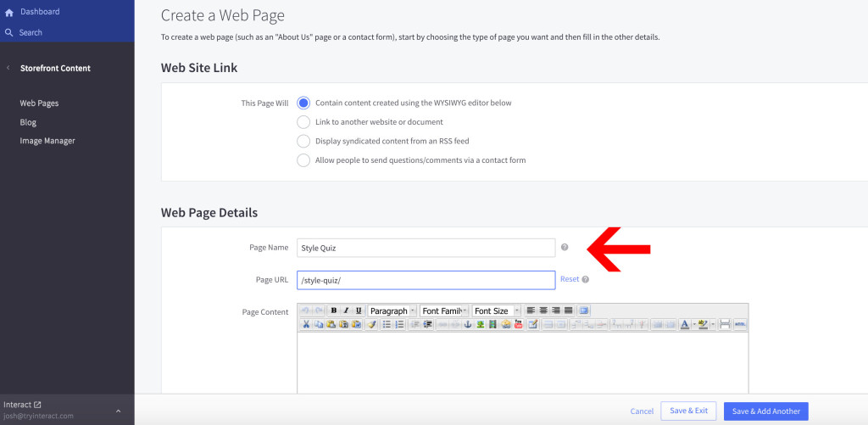Insert an image using the picture icon

pos(481,325)
